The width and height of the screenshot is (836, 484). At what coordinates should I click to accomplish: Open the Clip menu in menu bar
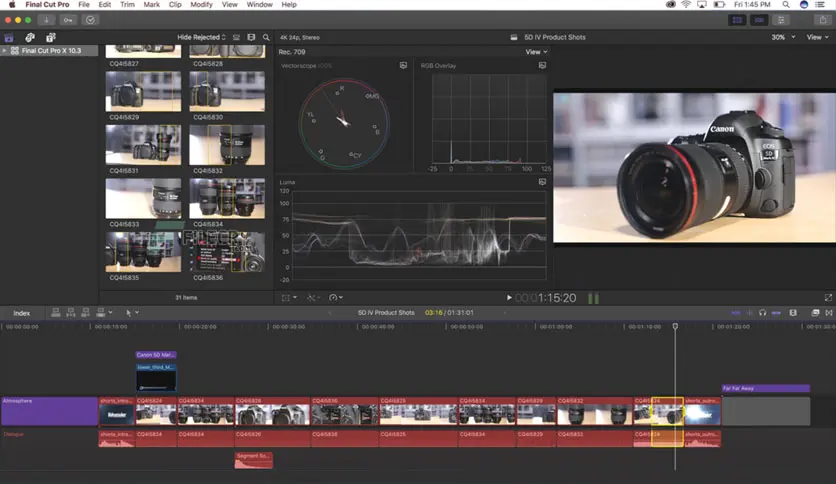click(173, 5)
